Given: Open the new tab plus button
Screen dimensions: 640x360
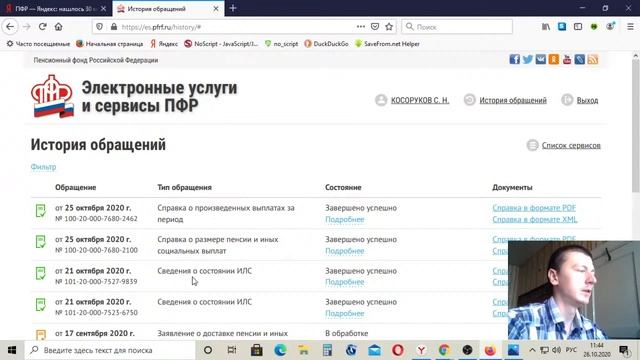Looking at the screenshot, I should pyautogui.click(x=233, y=8).
